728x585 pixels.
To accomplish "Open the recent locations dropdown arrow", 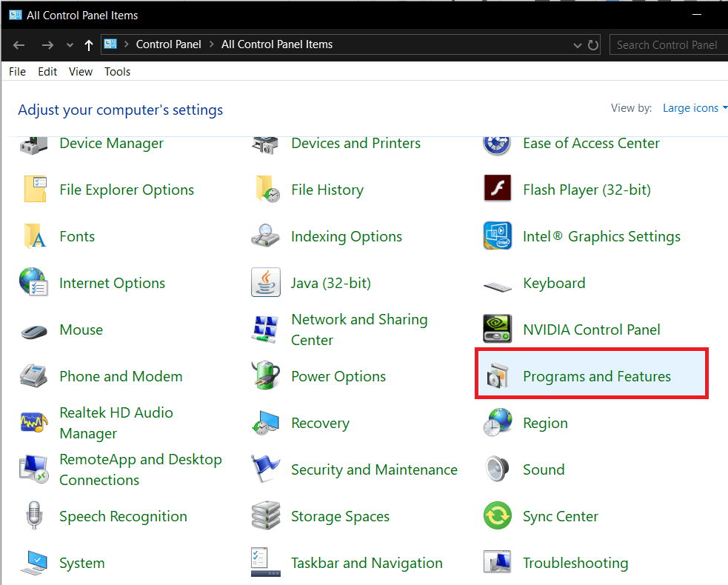I will point(70,45).
